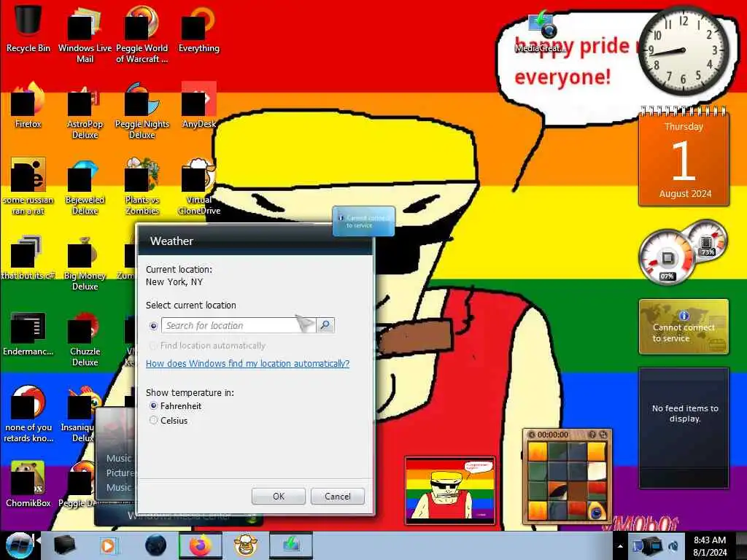Show hidden system tray icons
The width and height of the screenshot is (747, 560).
pos(620,546)
